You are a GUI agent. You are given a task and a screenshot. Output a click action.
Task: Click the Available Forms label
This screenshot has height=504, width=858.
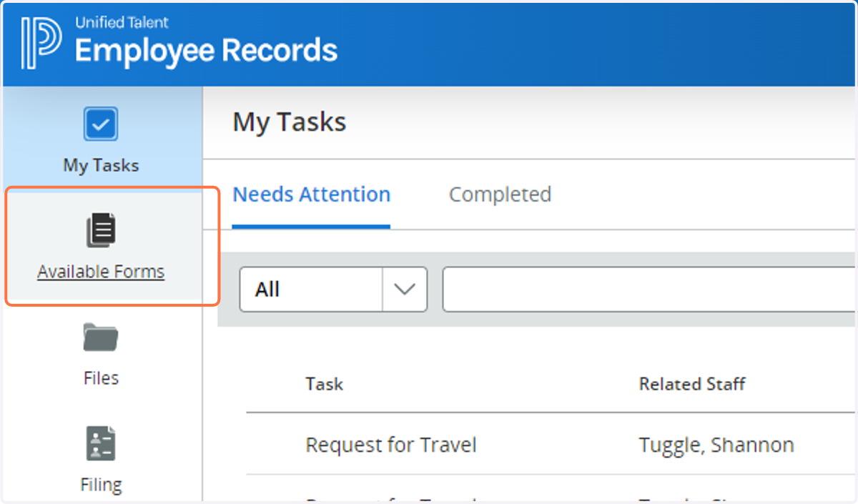(x=101, y=272)
